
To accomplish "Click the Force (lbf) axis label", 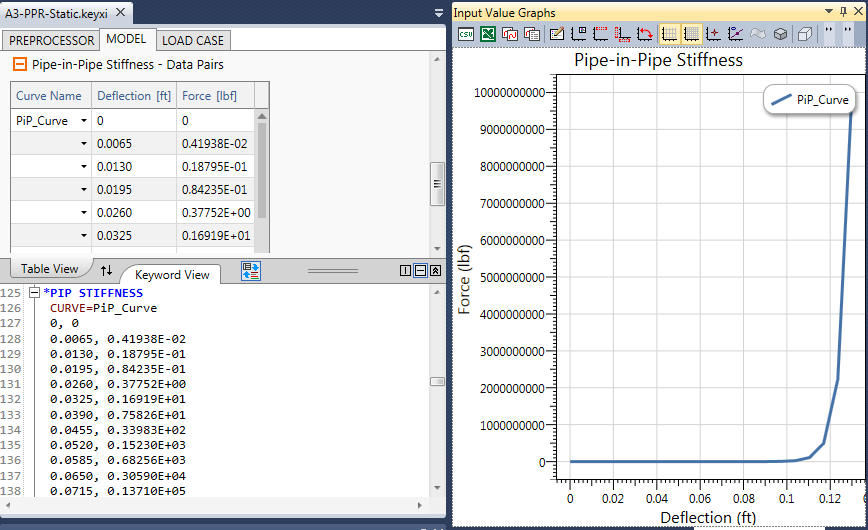I will 464,280.
